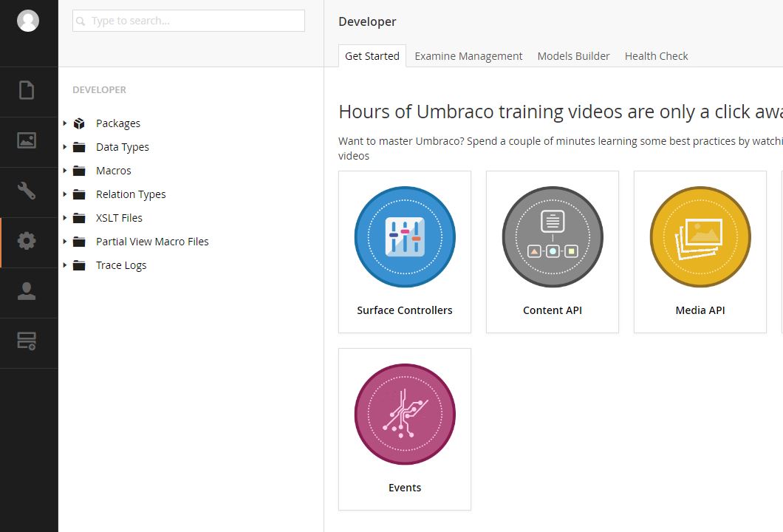The height and width of the screenshot is (532, 783).
Task: Click the Packages box icon in tree
Action: pyautogui.click(x=79, y=123)
